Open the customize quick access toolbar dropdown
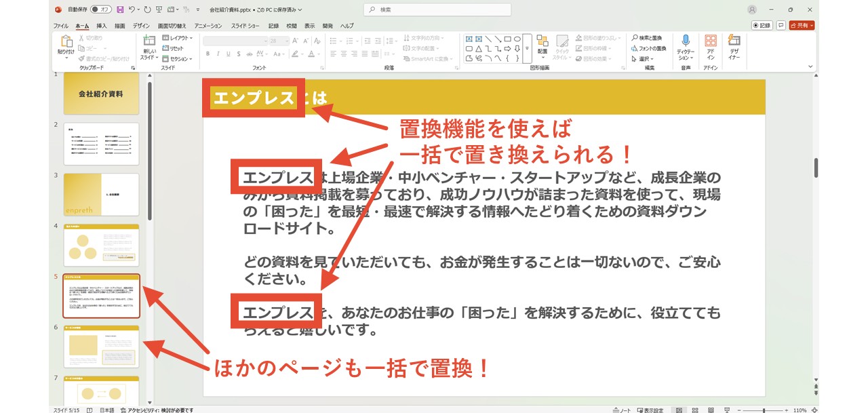 pyautogui.click(x=197, y=9)
